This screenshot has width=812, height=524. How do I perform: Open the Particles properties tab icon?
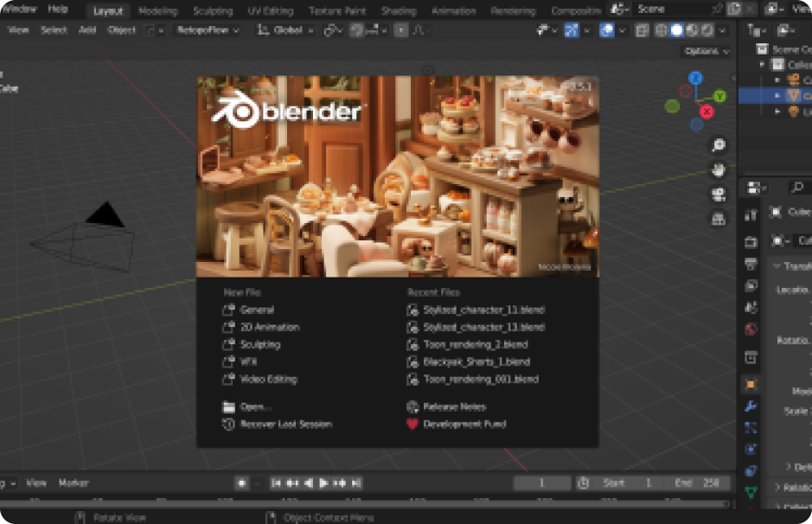click(751, 428)
